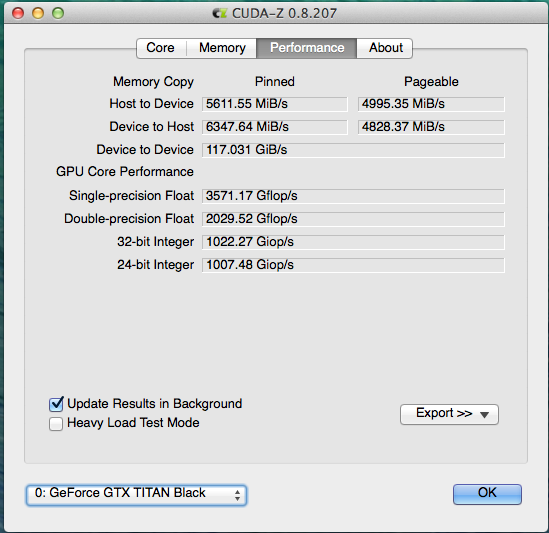Screen dimensions: 549x533
Task: Click the 2029.52 Gflop/s double-precision value
Action: [353, 219]
